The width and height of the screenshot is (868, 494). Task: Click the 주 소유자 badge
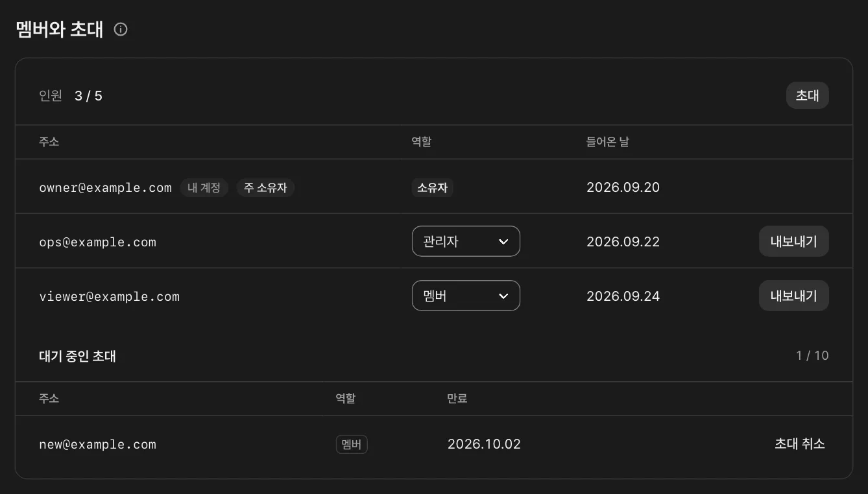coord(265,188)
